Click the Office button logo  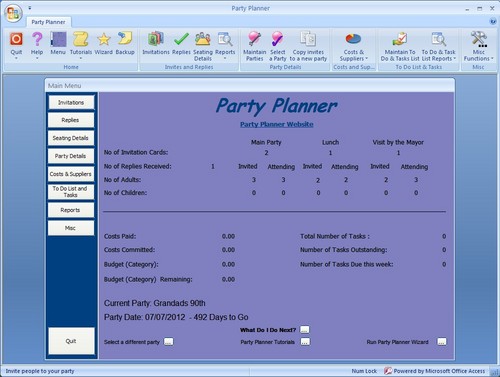[13, 13]
